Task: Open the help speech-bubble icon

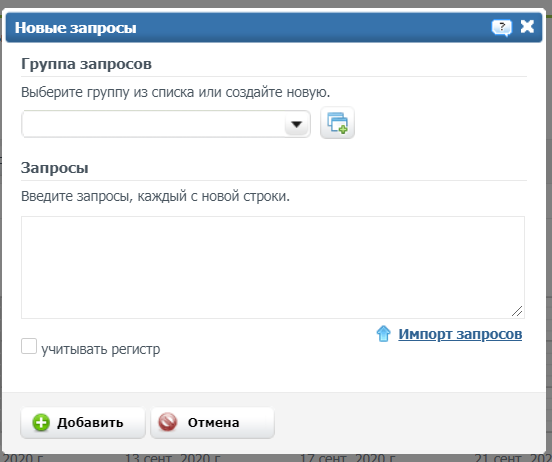Action: coord(502,27)
